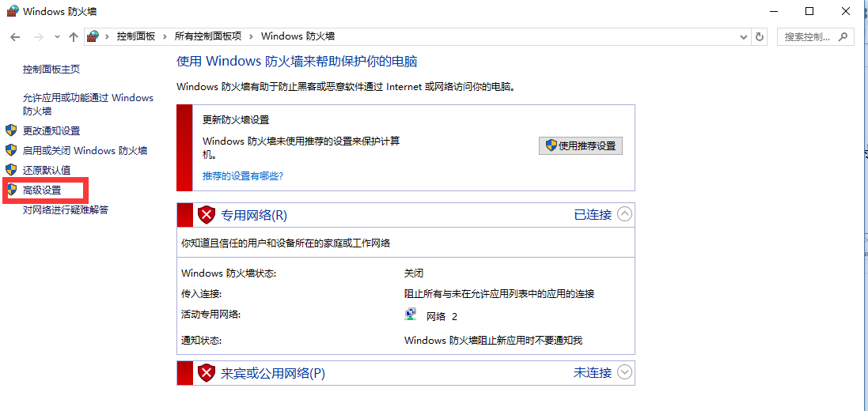
Task: Click the firewall icon in address bar
Action: click(93, 36)
